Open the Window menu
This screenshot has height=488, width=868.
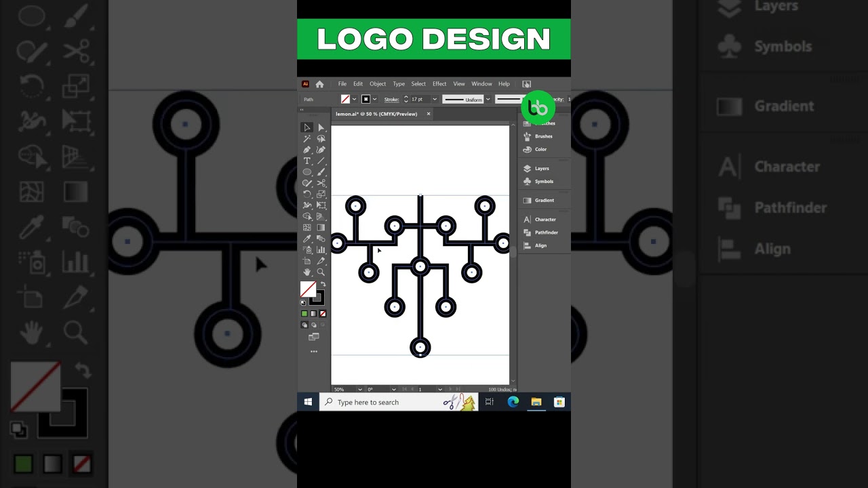point(481,84)
